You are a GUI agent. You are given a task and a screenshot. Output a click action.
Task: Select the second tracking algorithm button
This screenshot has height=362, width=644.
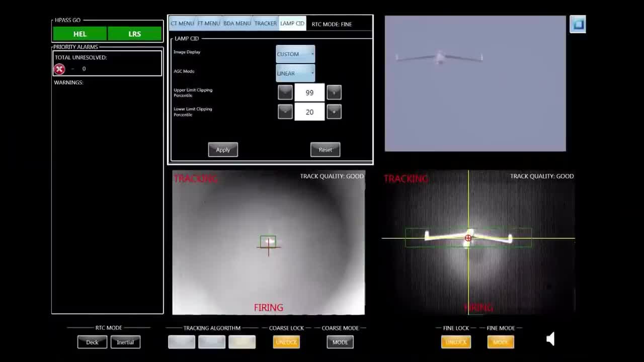[x=212, y=342]
